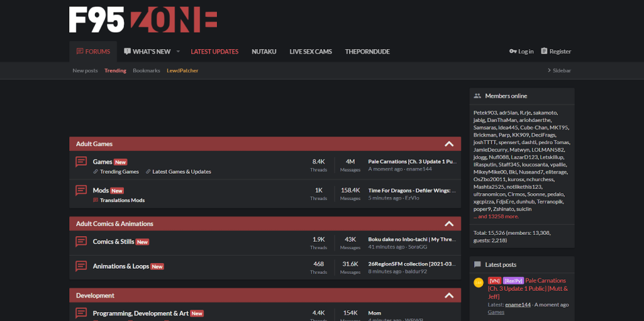Open the Translations Mods subforum link
The image size is (644, 321).
[x=122, y=200]
